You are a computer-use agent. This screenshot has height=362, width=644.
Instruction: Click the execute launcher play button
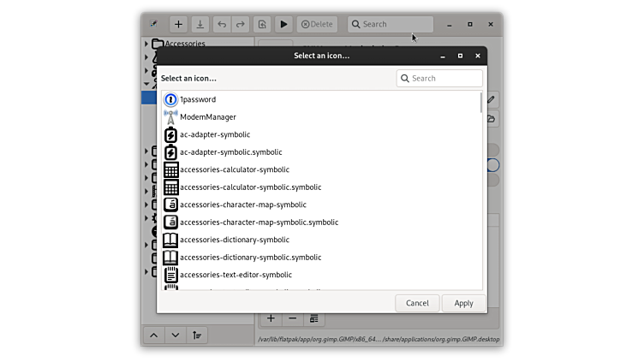(283, 24)
